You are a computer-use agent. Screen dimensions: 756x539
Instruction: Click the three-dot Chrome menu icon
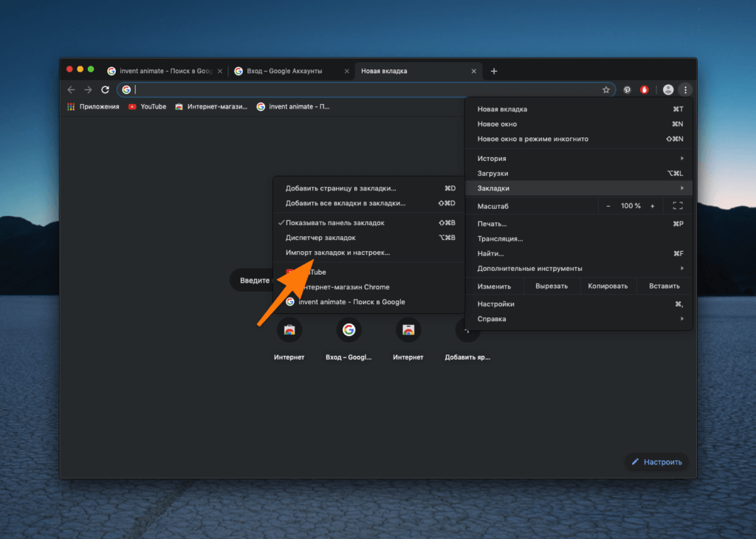point(685,89)
